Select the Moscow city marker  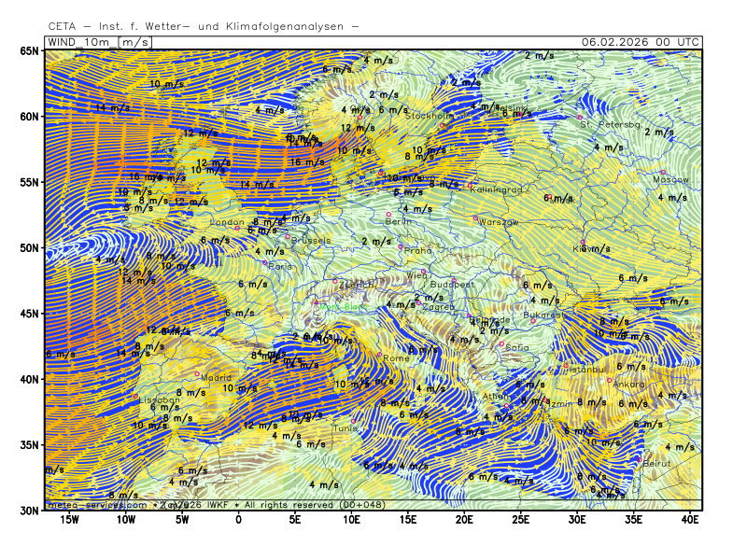664,172
